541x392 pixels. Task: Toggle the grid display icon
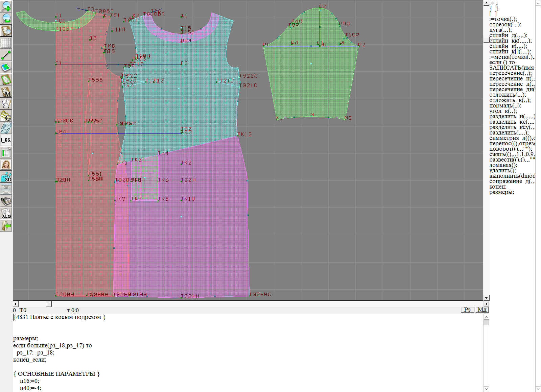point(6,43)
